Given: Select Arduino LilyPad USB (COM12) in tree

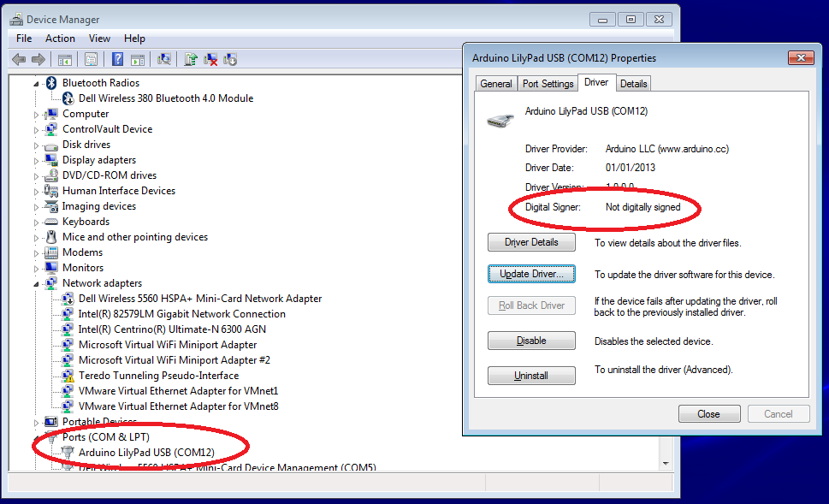Looking at the screenshot, I should click(x=146, y=453).
